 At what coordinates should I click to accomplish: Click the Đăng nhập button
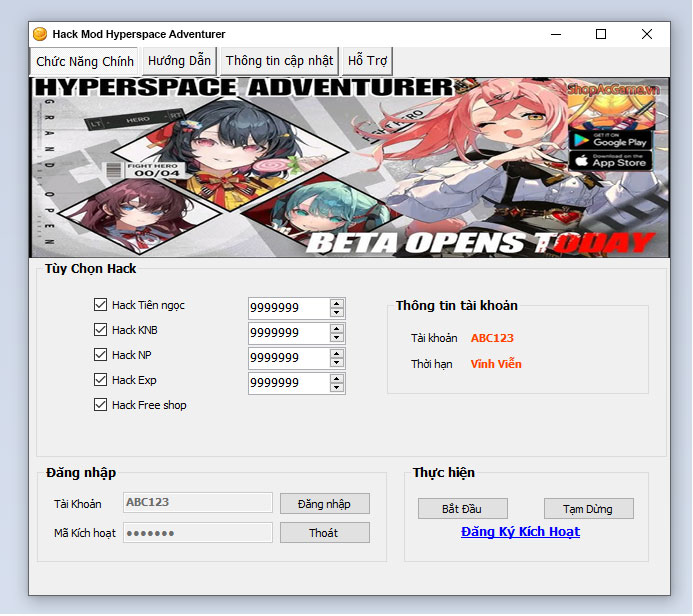(325, 504)
